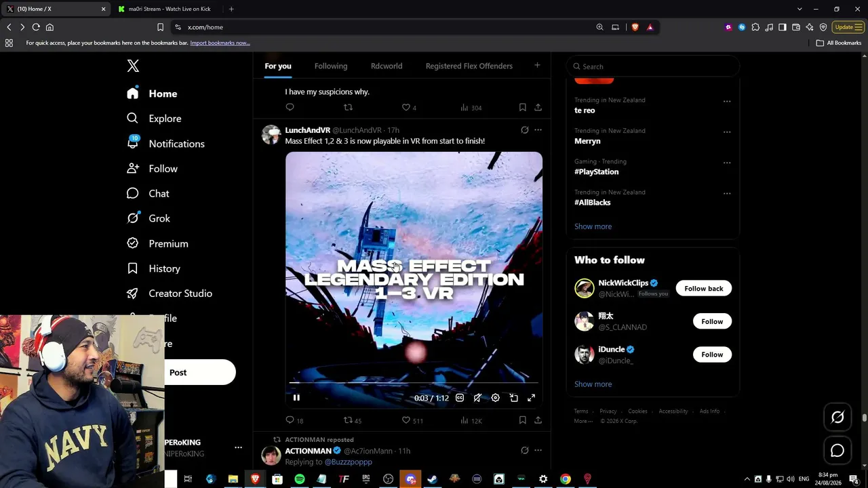The width and height of the screenshot is (868, 488).
Task: Bookmark the 'I have my suspicions why' post
Action: 522,107
